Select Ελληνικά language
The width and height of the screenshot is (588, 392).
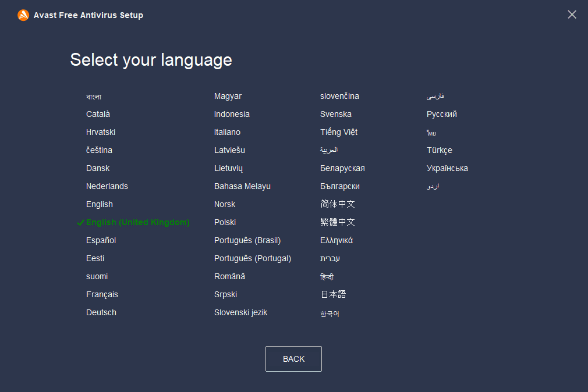[336, 240]
